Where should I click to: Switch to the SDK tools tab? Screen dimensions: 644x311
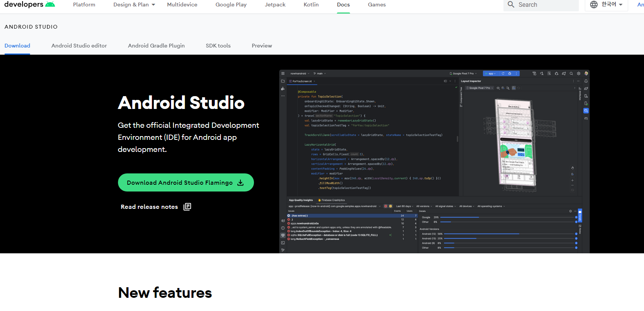pyautogui.click(x=218, y=46)
